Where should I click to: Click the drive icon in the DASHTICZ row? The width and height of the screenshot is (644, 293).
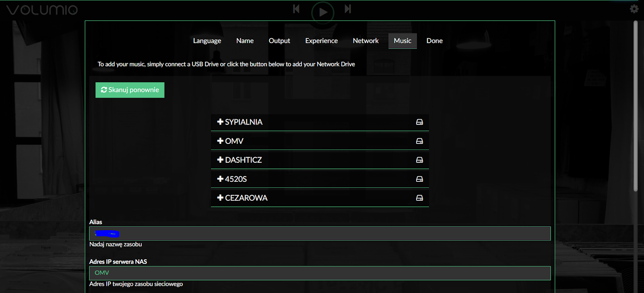coord(419,160)
